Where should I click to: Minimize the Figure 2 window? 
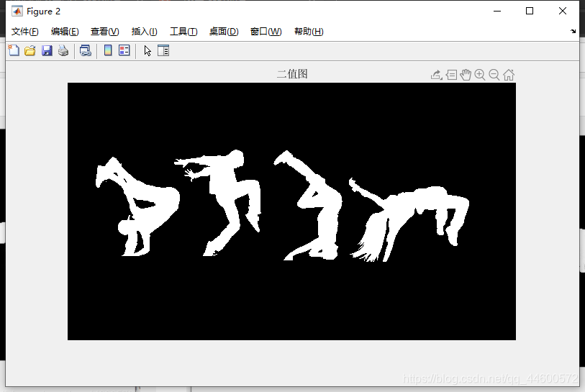point(497,12)
